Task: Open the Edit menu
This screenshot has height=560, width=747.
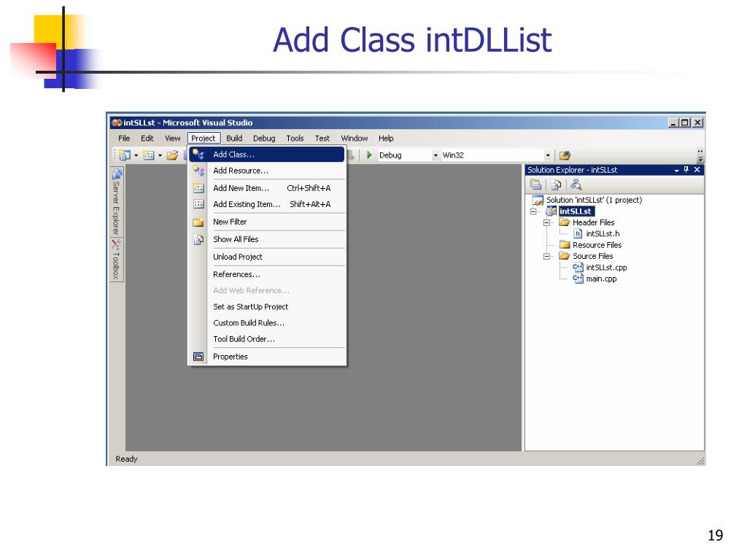Action: 147,138
